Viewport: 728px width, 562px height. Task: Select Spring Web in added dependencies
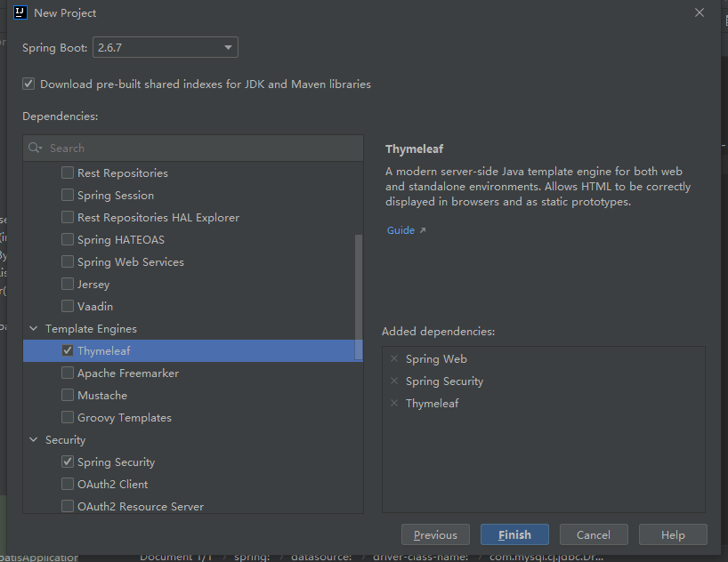click(436, 358)
